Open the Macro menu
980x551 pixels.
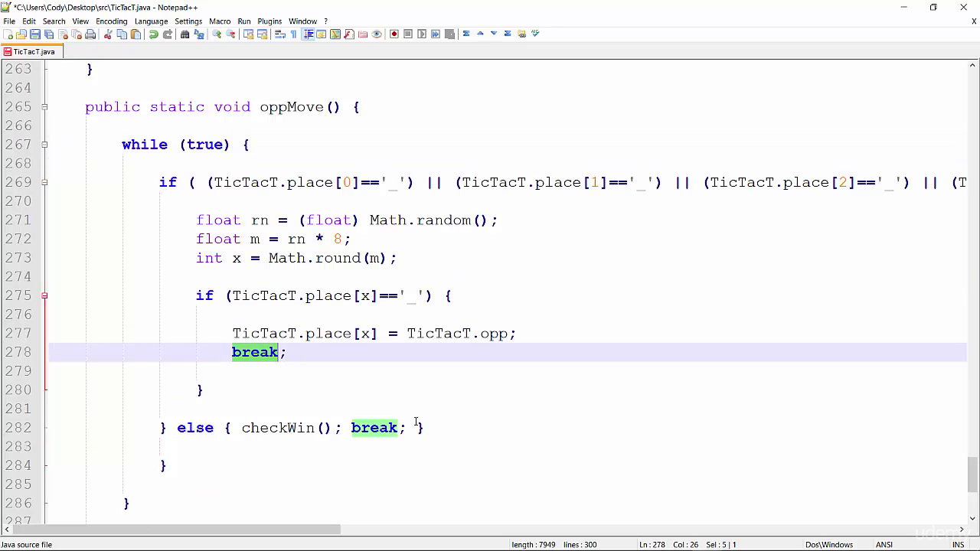[x=220, y=21]
